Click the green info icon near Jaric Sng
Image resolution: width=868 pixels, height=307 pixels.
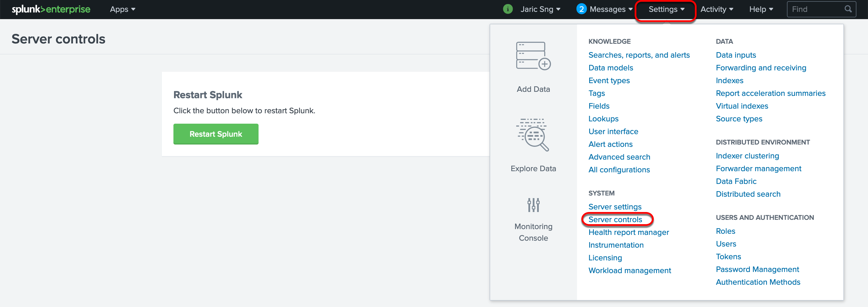click(x=508, y=9)
